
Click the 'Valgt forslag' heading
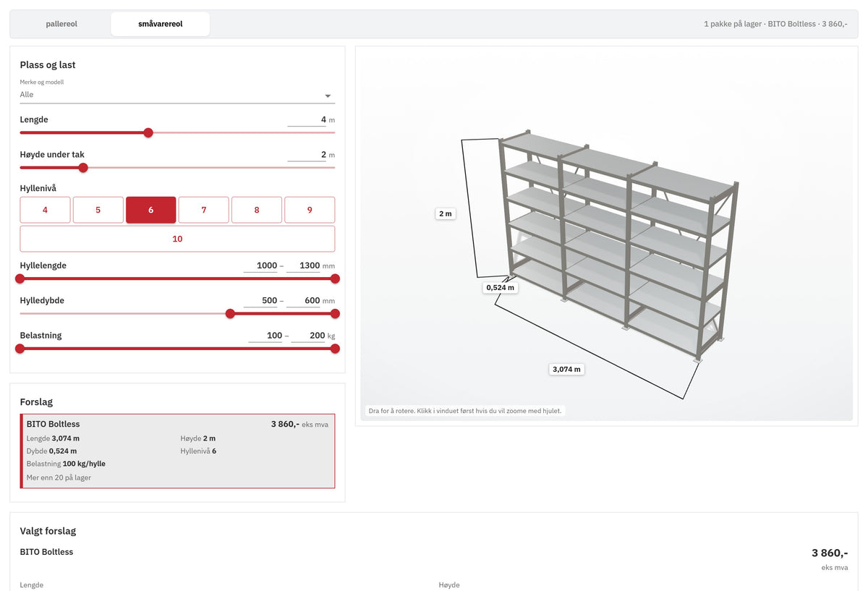(48, 531)
